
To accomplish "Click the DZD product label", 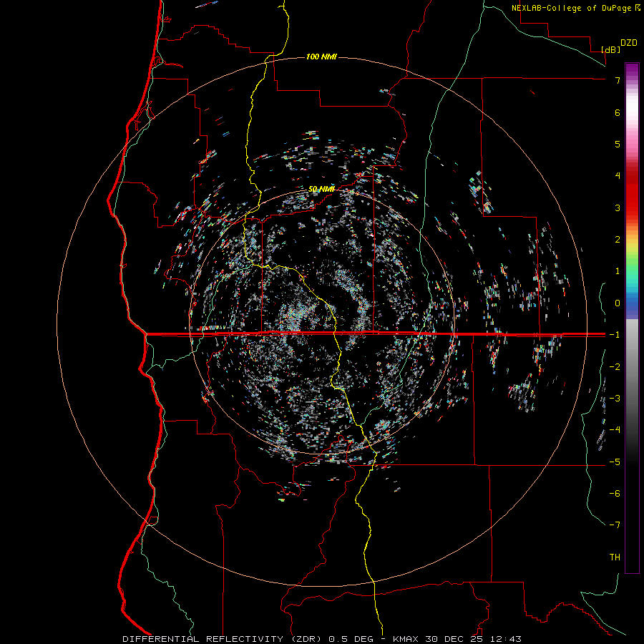I will click(x=629, y=43).
